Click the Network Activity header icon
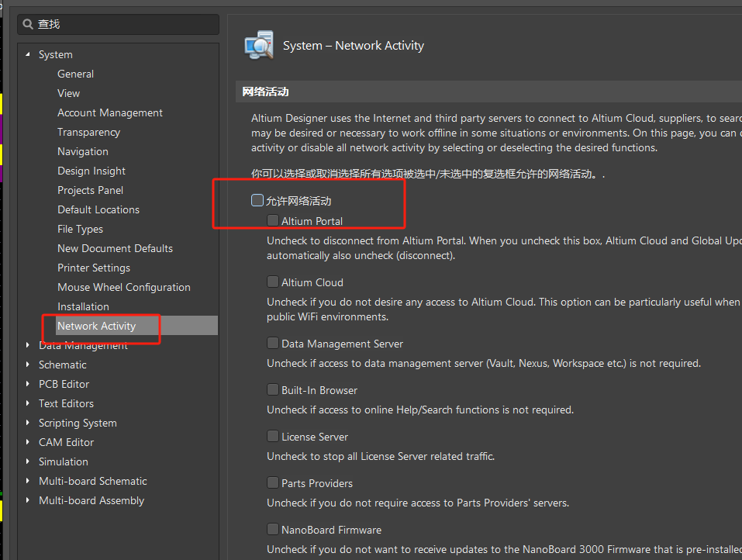 [x=258, y=46]
